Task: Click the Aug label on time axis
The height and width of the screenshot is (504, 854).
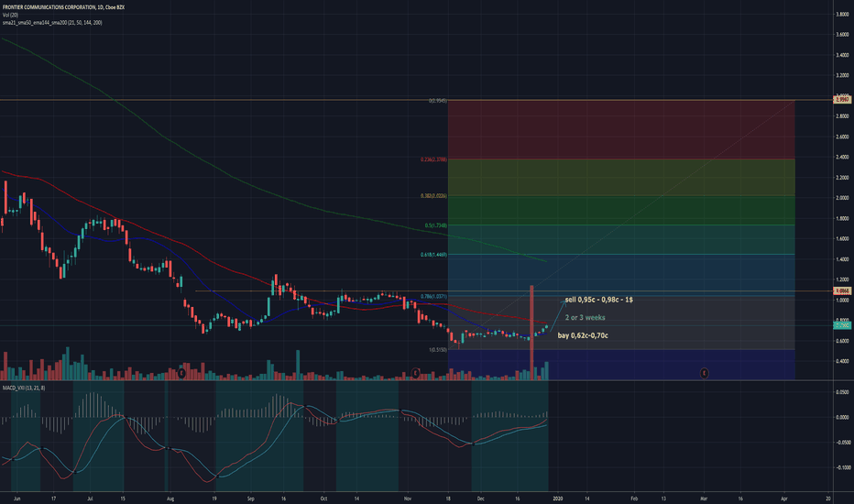Action: [170, 499]
